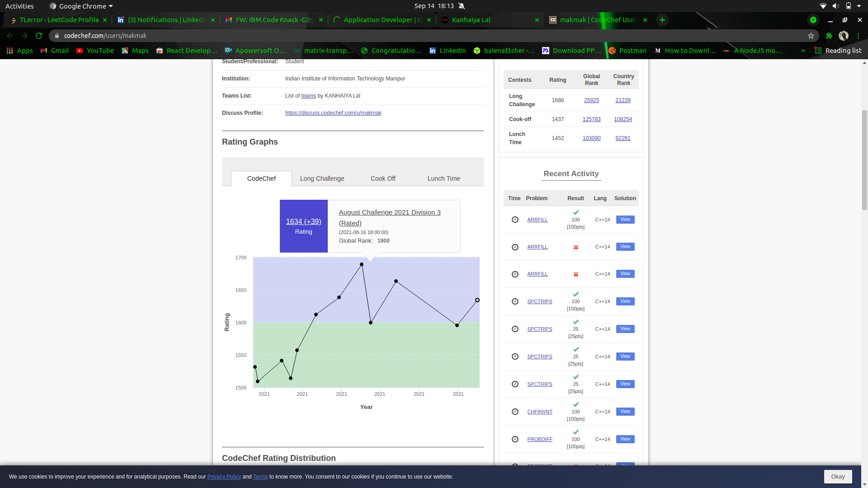The height and width of the screenshot is (488, 868).
Task: Open the React Develop bookmark
Action: coord(187,51)
